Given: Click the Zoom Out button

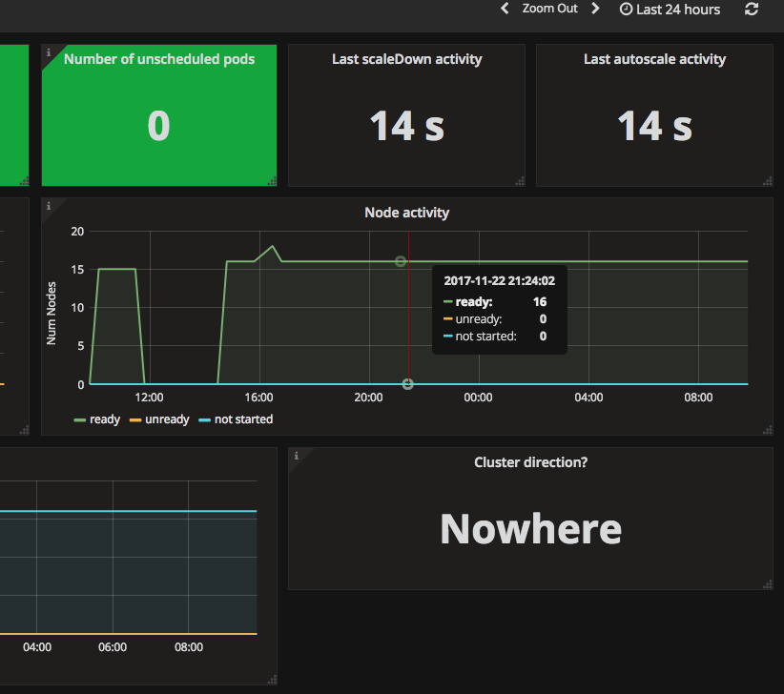Looking at the screenshot, I should [549, 9].
